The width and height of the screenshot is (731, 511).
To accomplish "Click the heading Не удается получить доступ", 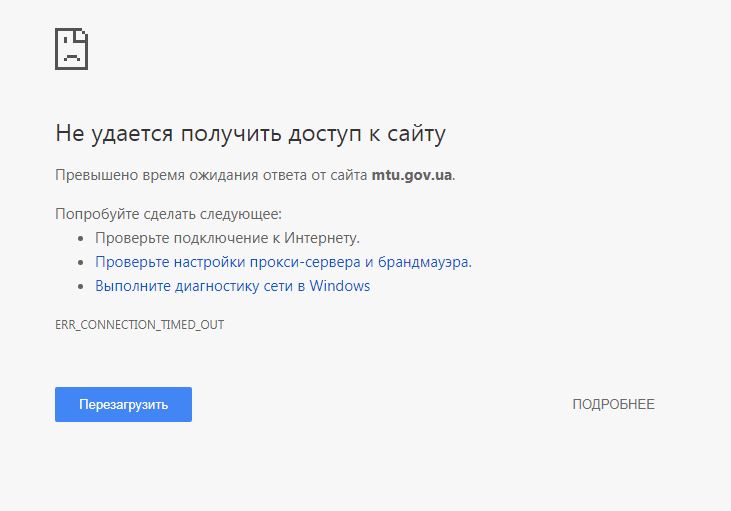I will coord(250,134).
